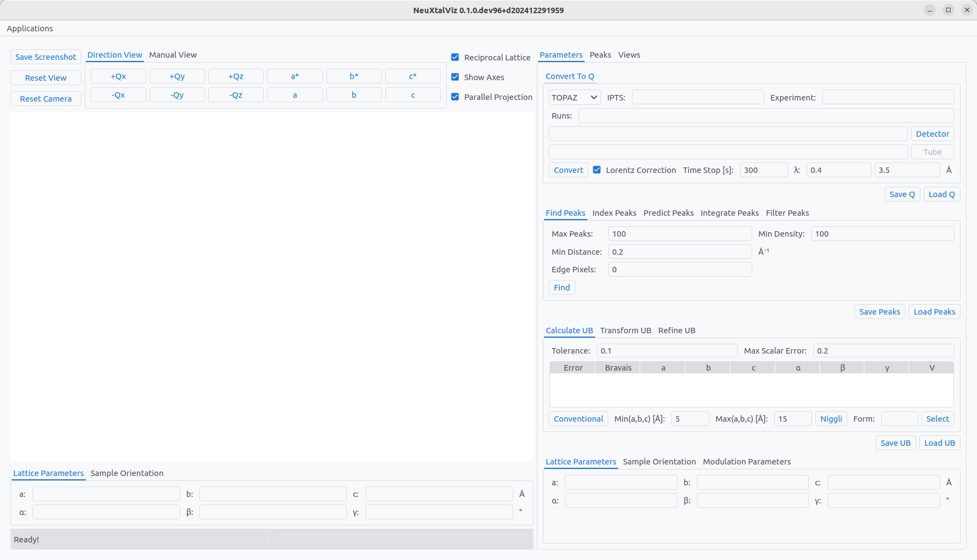Viewport: 977px width, 560px height.
Task: Switch to the Manual View tab
Action: pos(173,55)
